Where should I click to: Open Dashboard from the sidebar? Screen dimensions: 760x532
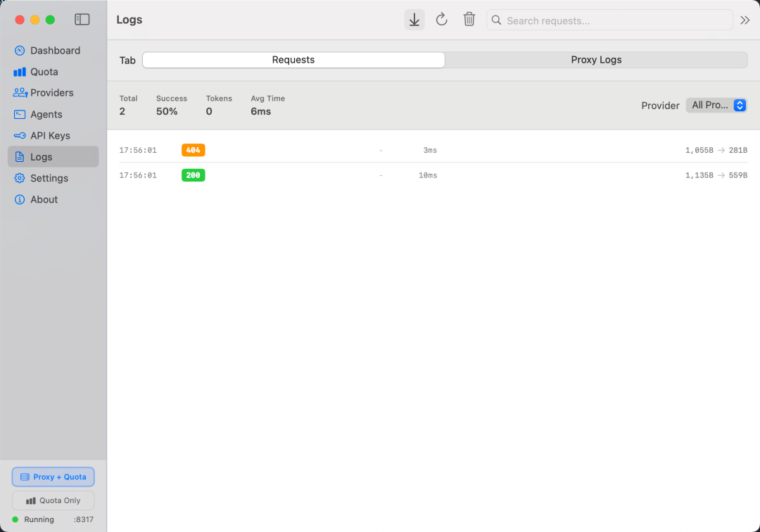click(53, 51)
